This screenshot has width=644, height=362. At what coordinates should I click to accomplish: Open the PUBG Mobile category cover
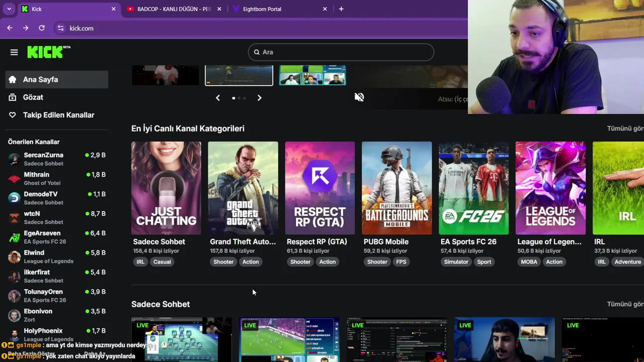coord(396,188)
